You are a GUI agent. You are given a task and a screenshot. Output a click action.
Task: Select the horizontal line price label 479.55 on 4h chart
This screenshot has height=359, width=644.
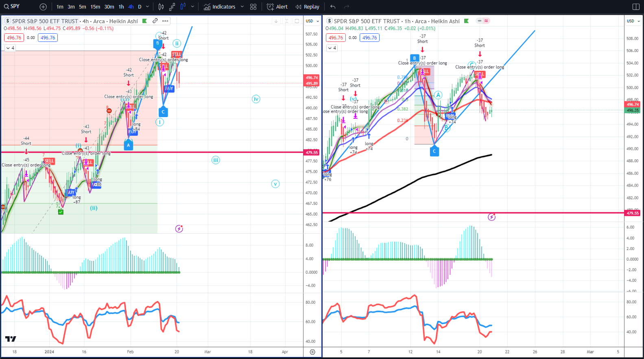tap(312, 152)
